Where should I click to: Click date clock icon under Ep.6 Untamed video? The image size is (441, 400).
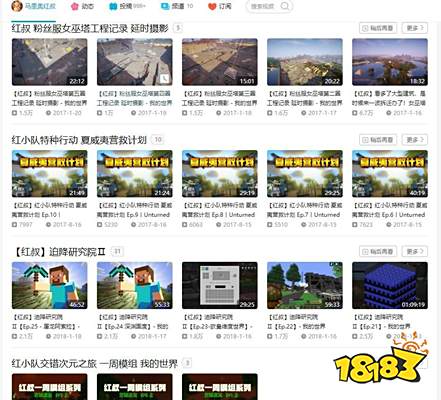pos(389,225)
